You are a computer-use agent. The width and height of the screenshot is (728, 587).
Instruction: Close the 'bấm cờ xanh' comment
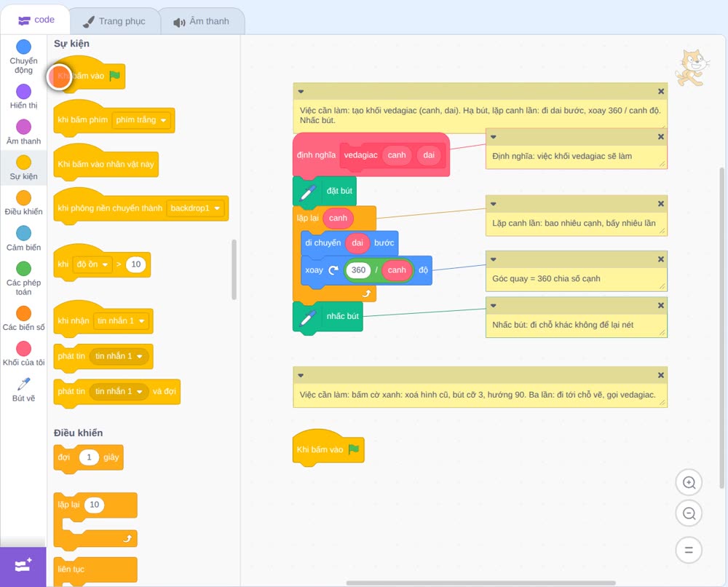(x=661, y=375)
